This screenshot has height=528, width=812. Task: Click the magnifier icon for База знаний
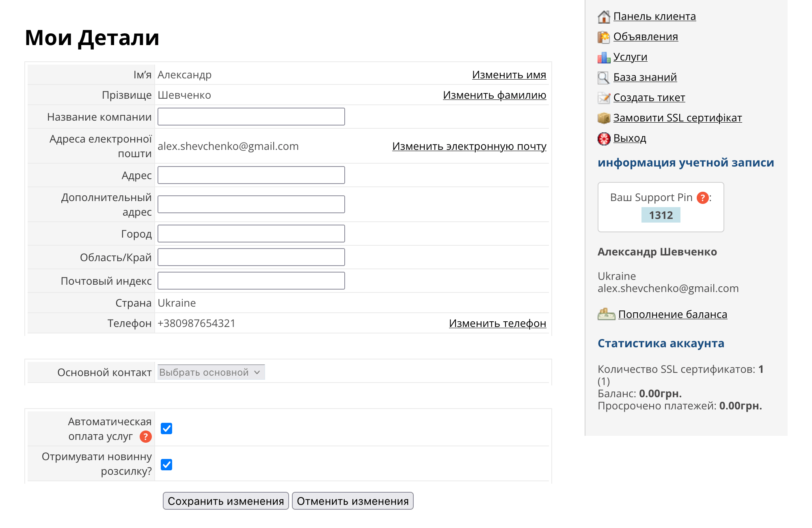(604, 78)
